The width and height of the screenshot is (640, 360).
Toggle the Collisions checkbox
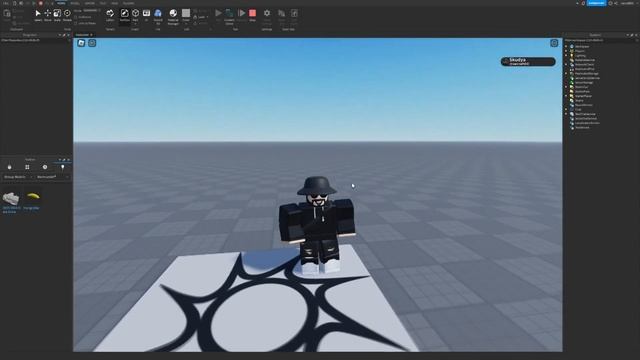[76, 17]
